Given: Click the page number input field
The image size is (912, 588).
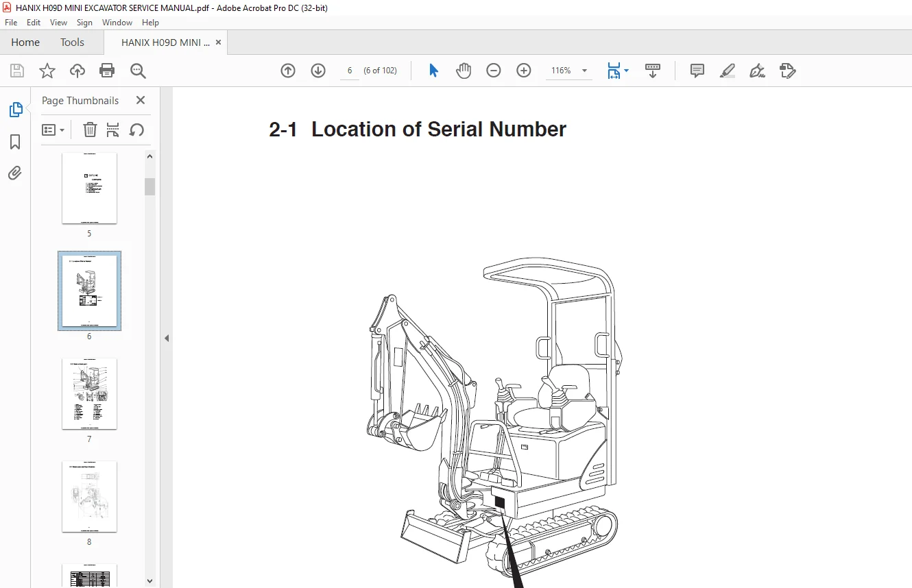Looking at the screenshot, I should pyautogui.click(x=350, y=71).
